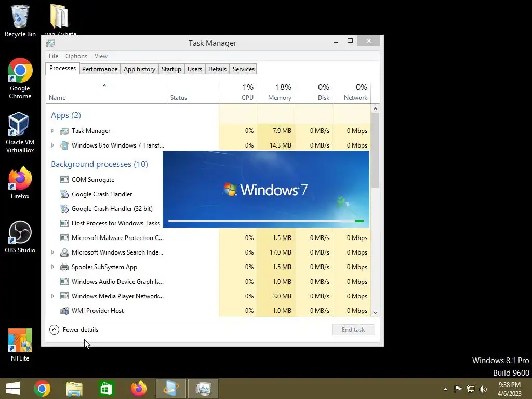532x399 pixels.
Task: Click the process list scrollbar thumb
Action: (x=375, y=150)
